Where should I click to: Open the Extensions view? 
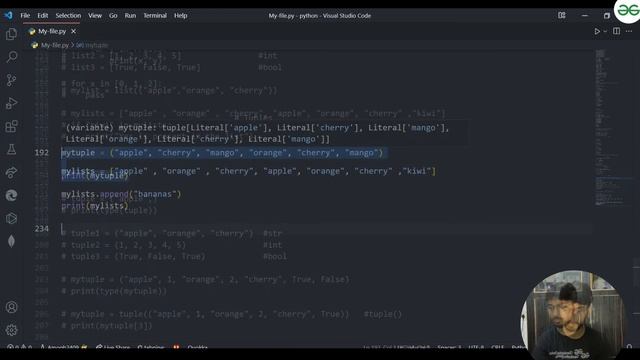tap(11, 126)
